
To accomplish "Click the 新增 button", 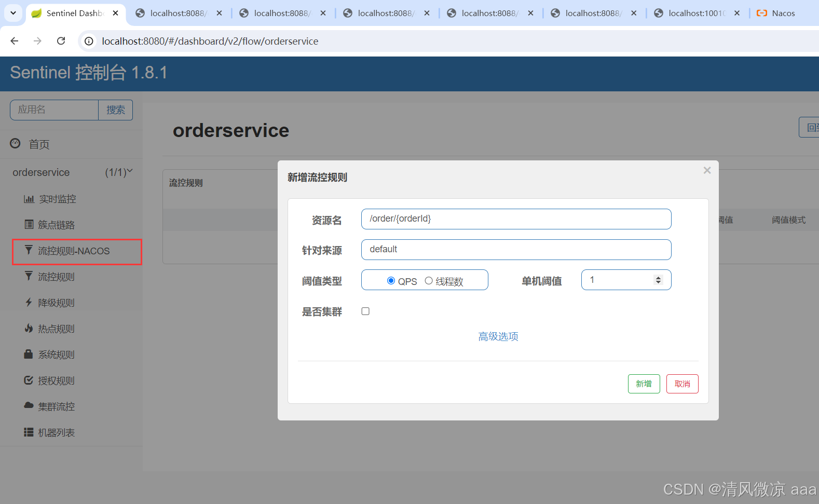I will (644, 384).
